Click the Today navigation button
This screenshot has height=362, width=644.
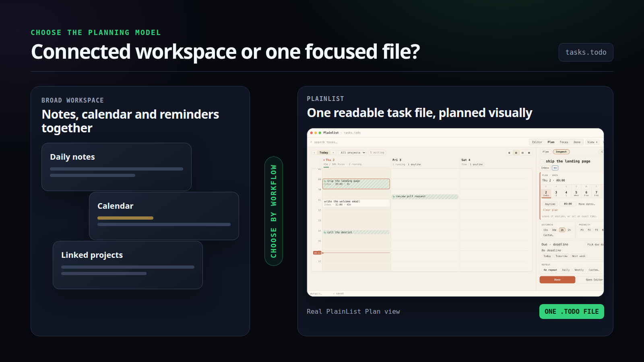coord(324,152)
